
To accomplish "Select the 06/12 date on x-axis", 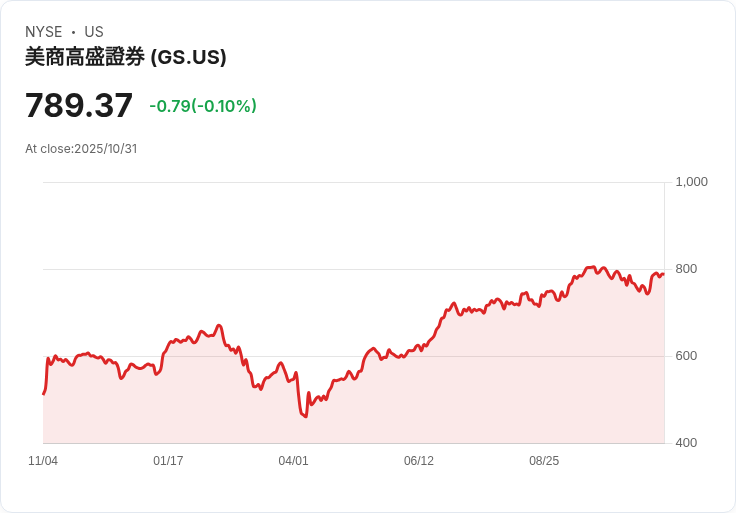I will 418,461.
